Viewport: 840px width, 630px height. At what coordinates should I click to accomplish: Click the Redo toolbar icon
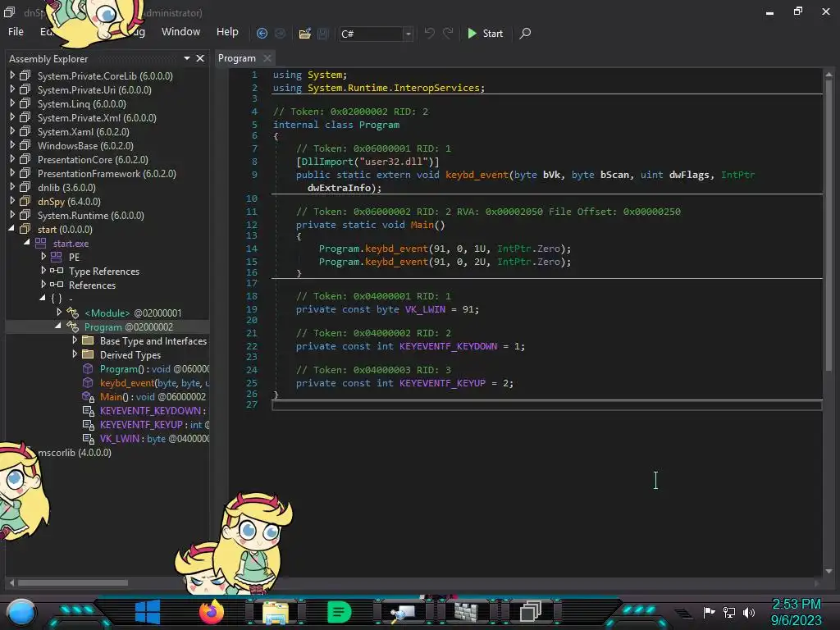click(x=448, y=33)
